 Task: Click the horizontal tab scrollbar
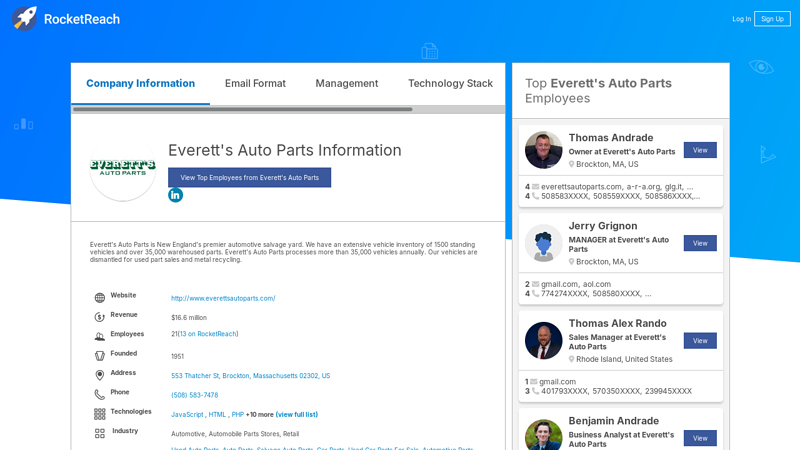[242, 109]
